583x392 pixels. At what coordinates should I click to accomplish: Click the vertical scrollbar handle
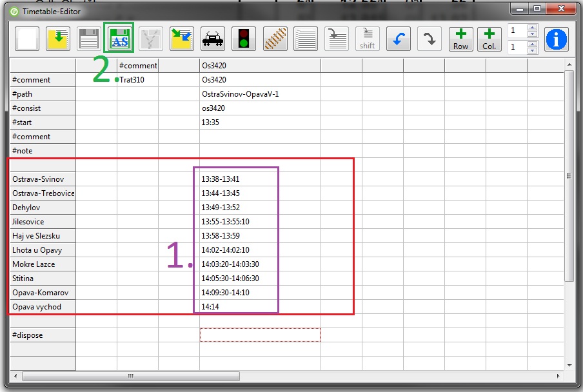569,175
